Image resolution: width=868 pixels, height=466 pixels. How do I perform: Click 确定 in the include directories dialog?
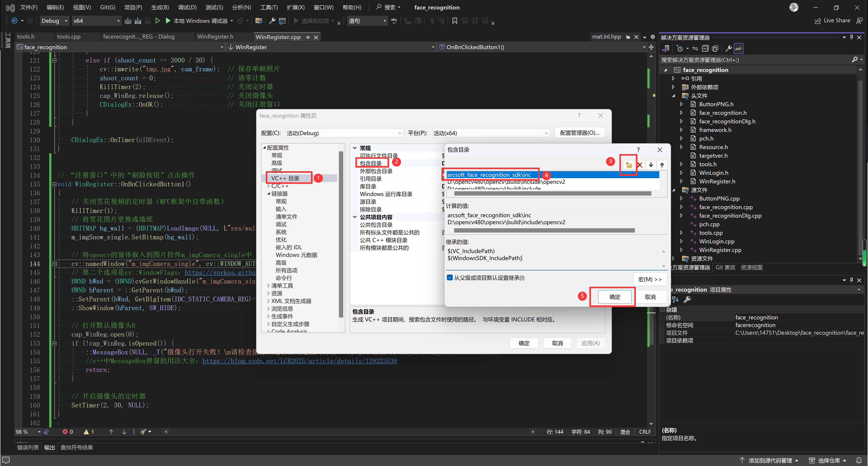pos(614,297)
